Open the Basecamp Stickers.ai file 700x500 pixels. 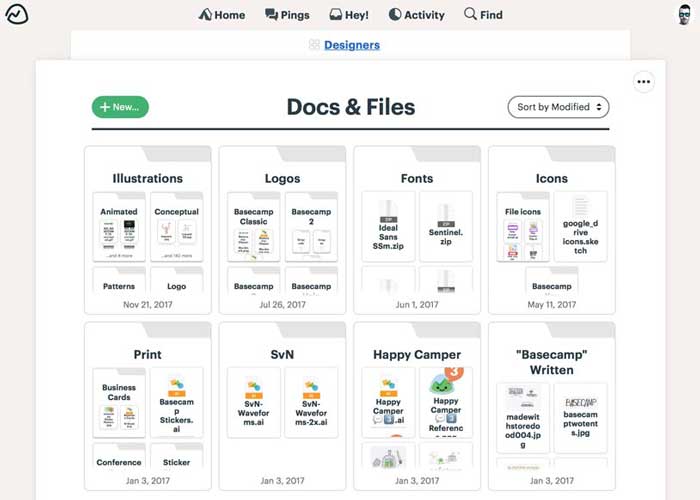point(177,403)
